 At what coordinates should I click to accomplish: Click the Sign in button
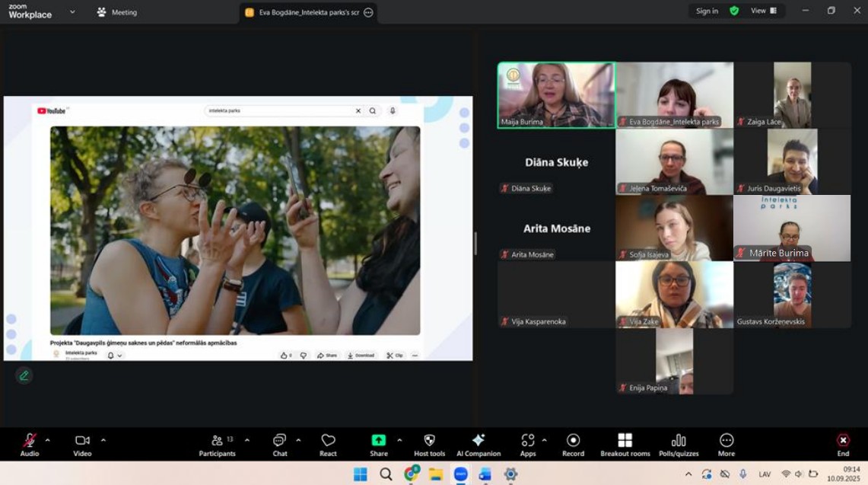pyautogui.click(x=707, y=11)
